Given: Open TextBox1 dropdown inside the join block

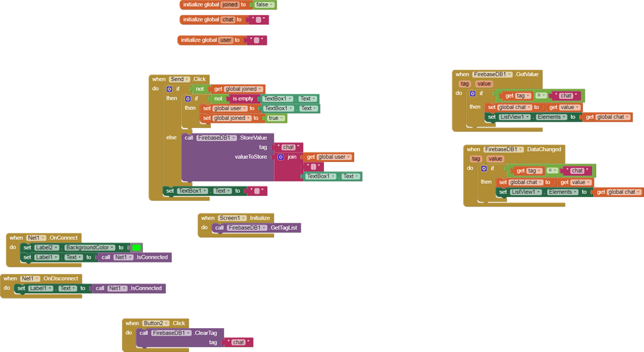Looking at the screenshot, I should click(321, 176).
